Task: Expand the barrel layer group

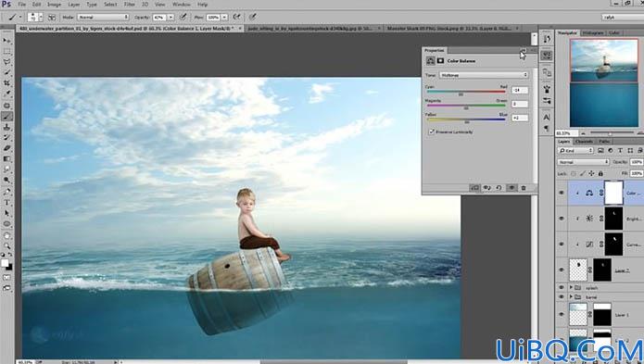Action: (x=571, y=296)
